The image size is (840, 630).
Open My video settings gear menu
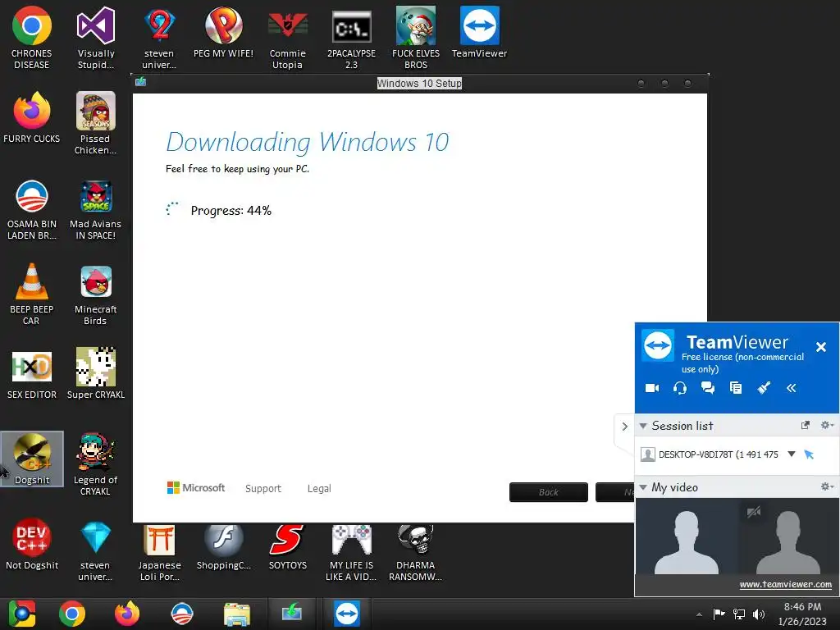coord(827,486)
